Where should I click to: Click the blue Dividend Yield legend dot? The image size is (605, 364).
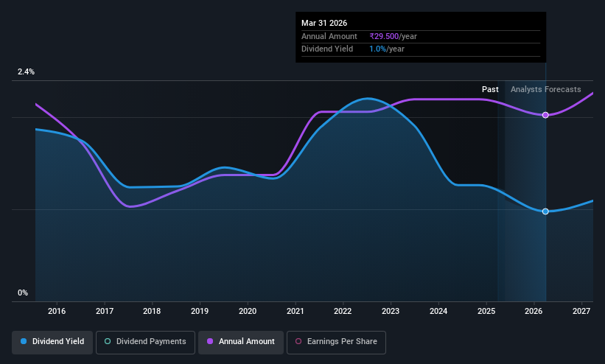pos(24,341)
